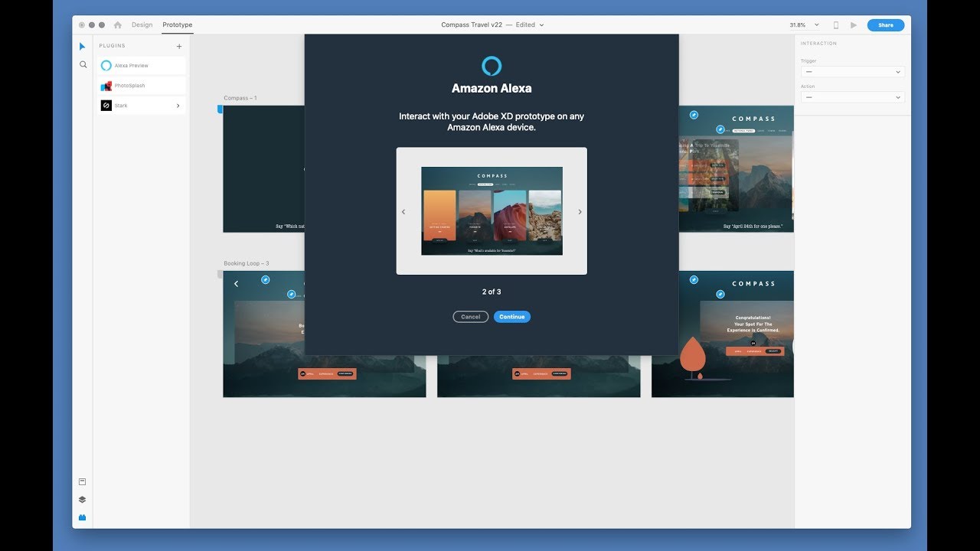Click Continue in Alexa dialog
This screenshot has height=551, width=980.
point(512,317)
